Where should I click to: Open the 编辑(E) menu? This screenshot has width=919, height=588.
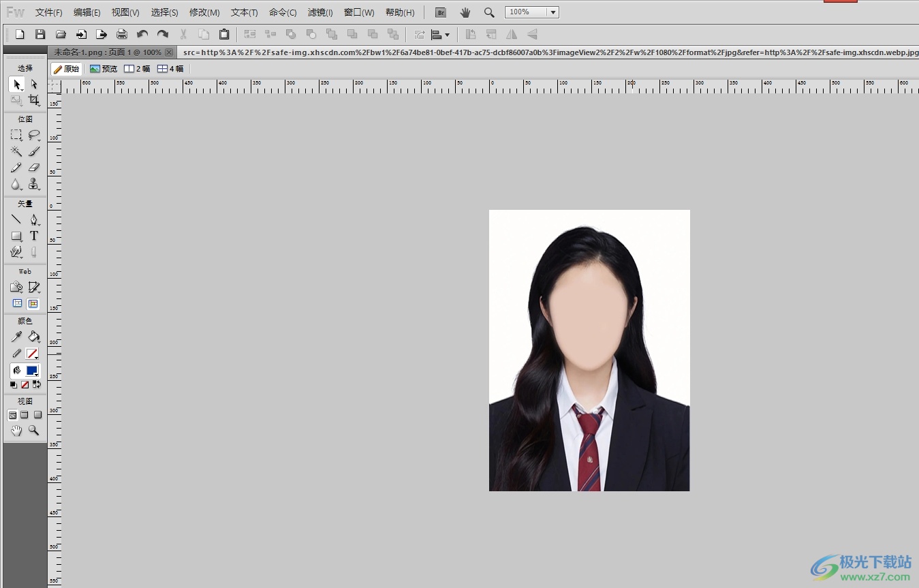pyautogui.click(x=87, y=13)
